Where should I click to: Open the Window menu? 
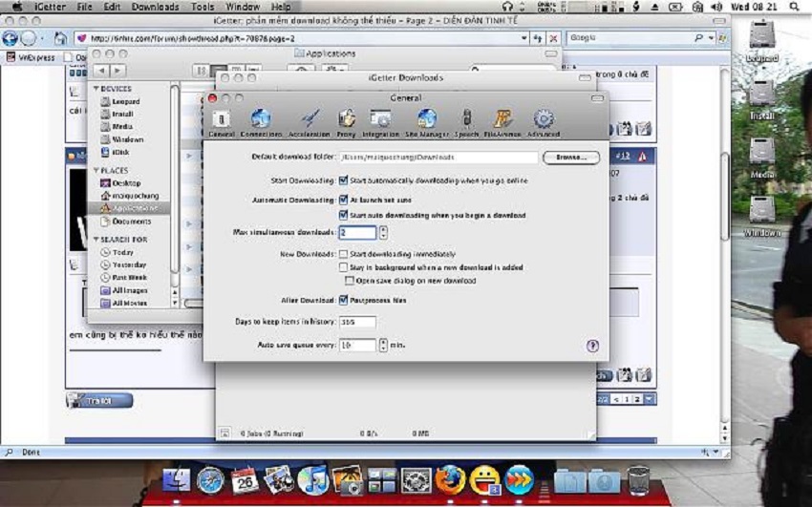[x=243, y=7]
